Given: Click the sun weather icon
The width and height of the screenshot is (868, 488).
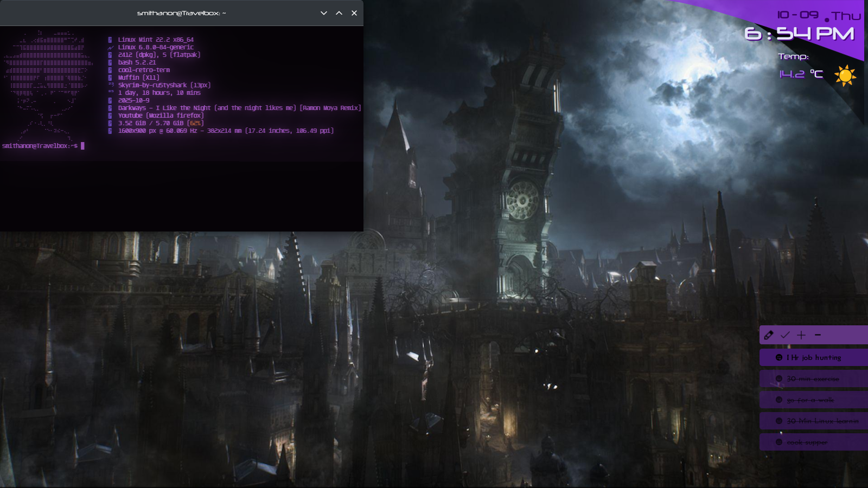Looking at the screenshot, I should coord(845,75).
